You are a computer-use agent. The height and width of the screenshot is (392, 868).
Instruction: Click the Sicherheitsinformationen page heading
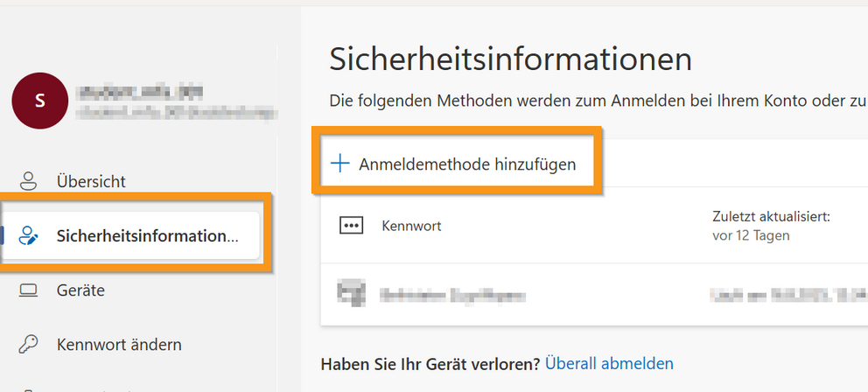pyautogui.click(x=510, y=59)
